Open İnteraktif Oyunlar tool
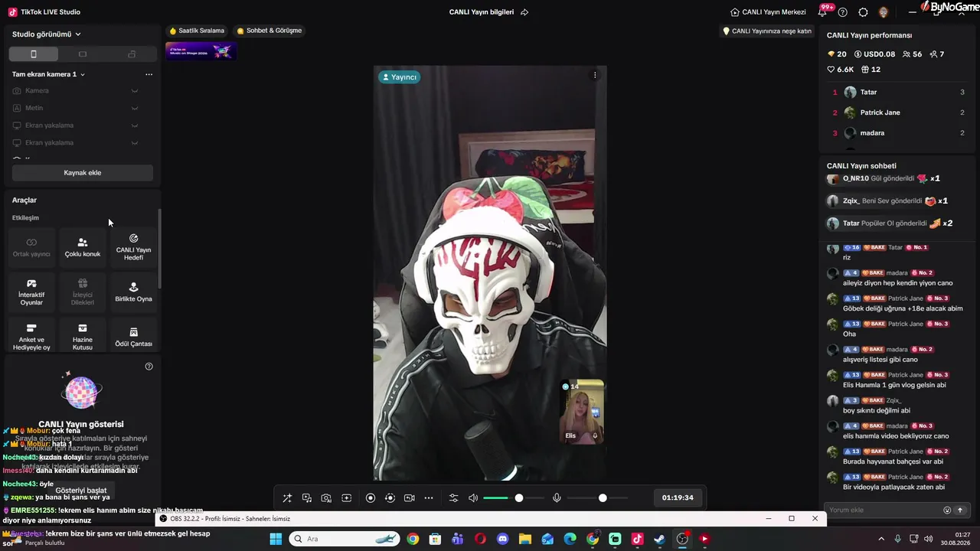Viewport: 980px width, 551px height. click(31, 292)
